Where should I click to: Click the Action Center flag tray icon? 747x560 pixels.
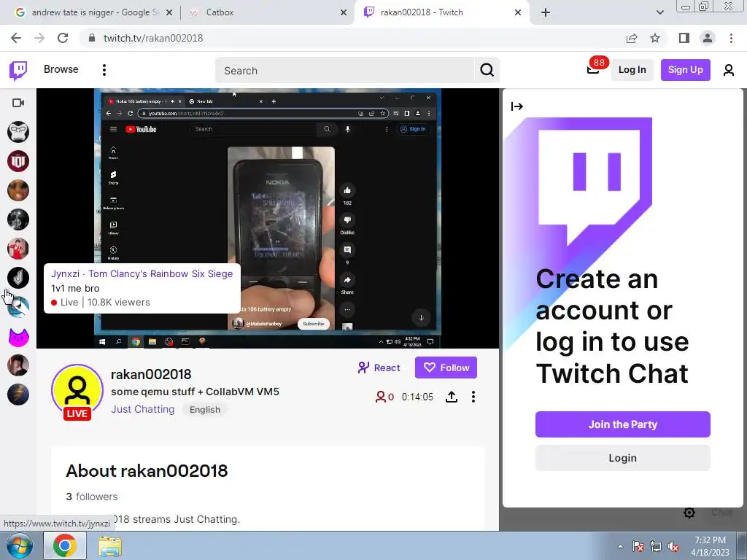[638, 547]
